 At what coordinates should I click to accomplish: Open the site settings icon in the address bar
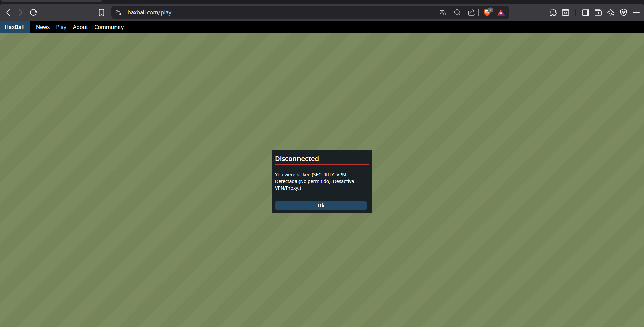(118, 13)
